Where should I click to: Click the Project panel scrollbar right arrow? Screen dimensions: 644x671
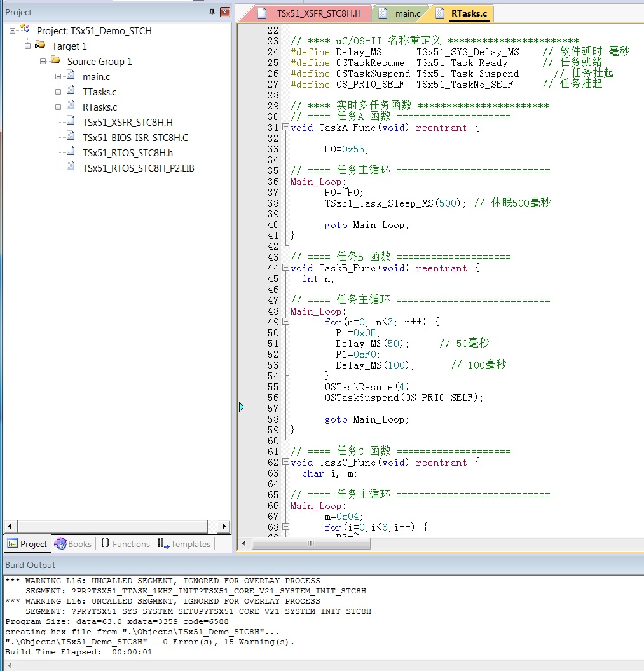pos(223,526)
